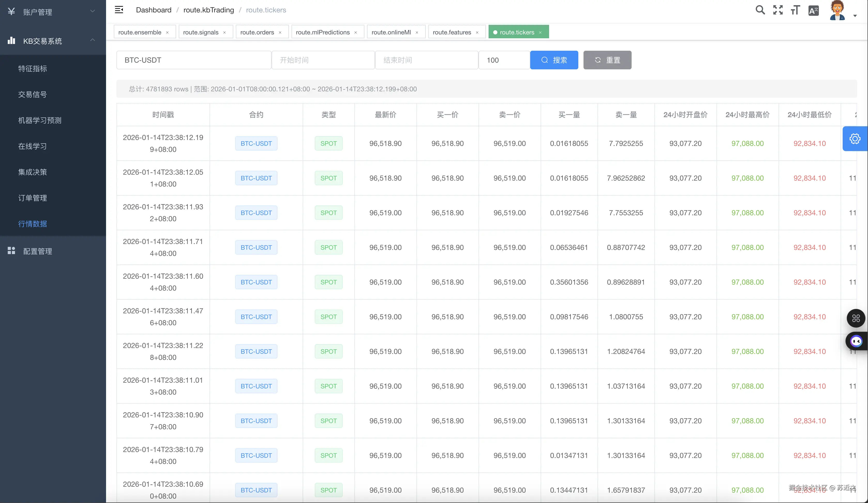The height and width of the screenshot is (503, 868).
Task: Close the route.ensemble tab
Action: pos(167,32)
